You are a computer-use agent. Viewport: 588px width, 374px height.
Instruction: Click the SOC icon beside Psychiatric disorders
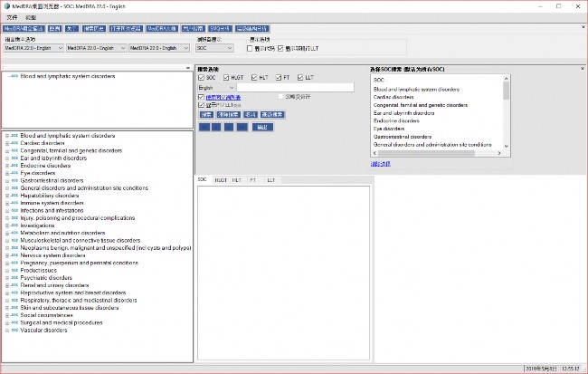(15, 278)
